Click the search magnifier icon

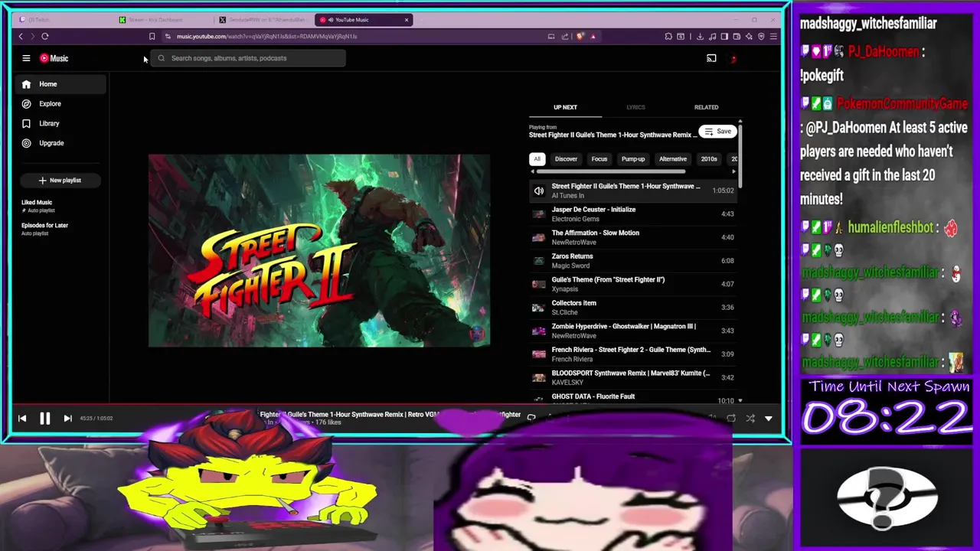click(162, 58)
